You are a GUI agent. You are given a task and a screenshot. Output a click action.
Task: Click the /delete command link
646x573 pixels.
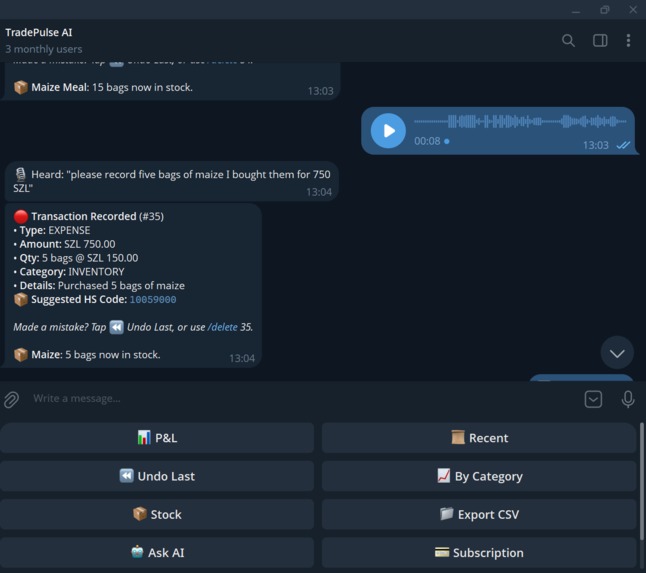[222, 327]
